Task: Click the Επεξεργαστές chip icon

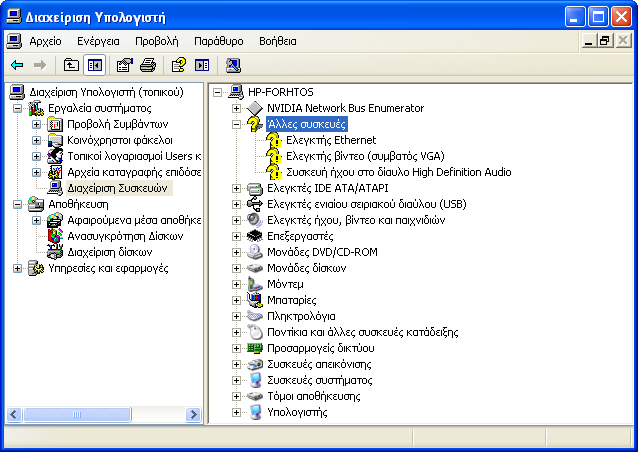Action: coord(255,236)
